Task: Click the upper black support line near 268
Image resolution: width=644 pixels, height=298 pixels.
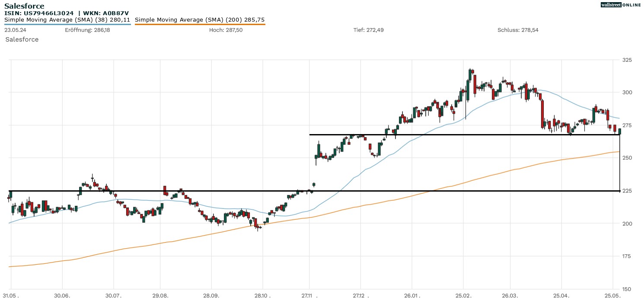Action: coord(465,135)
